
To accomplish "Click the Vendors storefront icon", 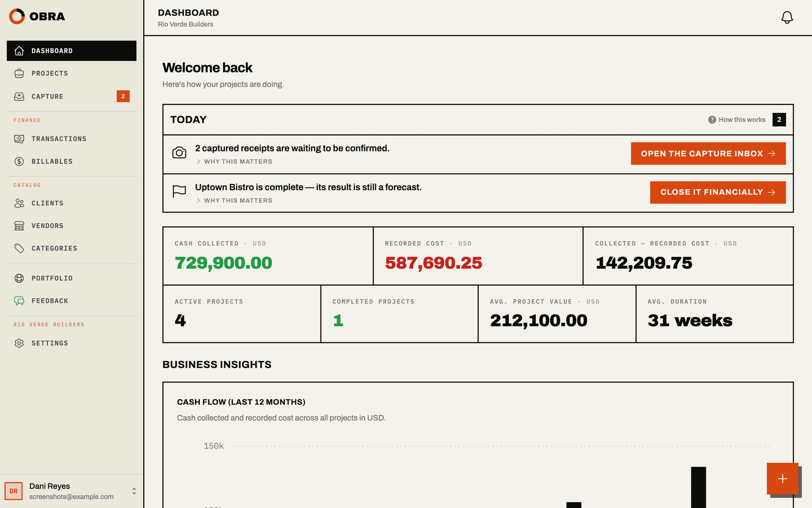I will 19,226.
